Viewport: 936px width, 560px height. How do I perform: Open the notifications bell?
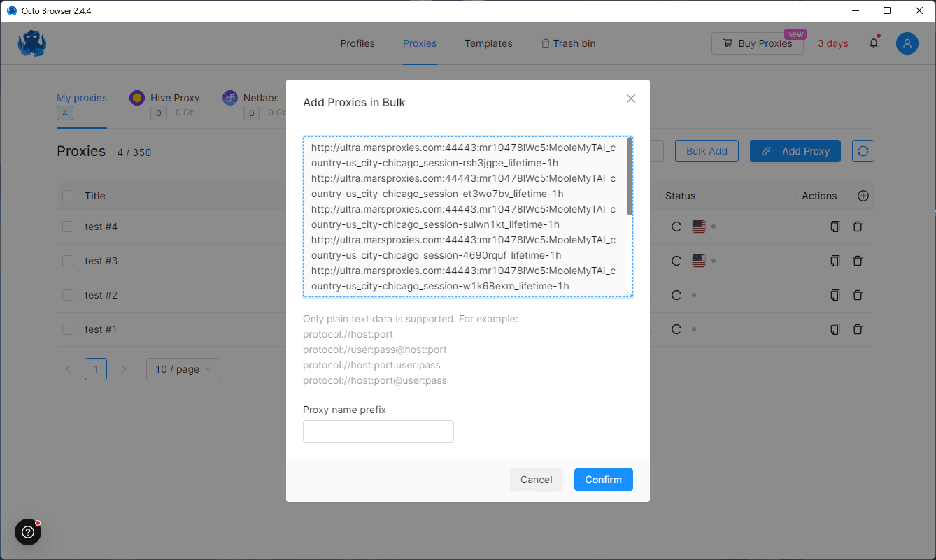click(874, 43)
